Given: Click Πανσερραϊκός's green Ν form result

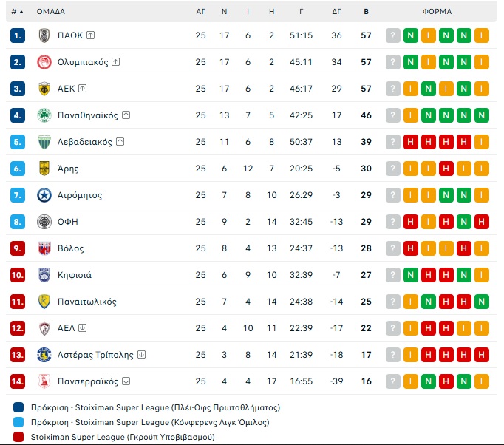Looking at the screenshot, I should click(x=446, y=381).
